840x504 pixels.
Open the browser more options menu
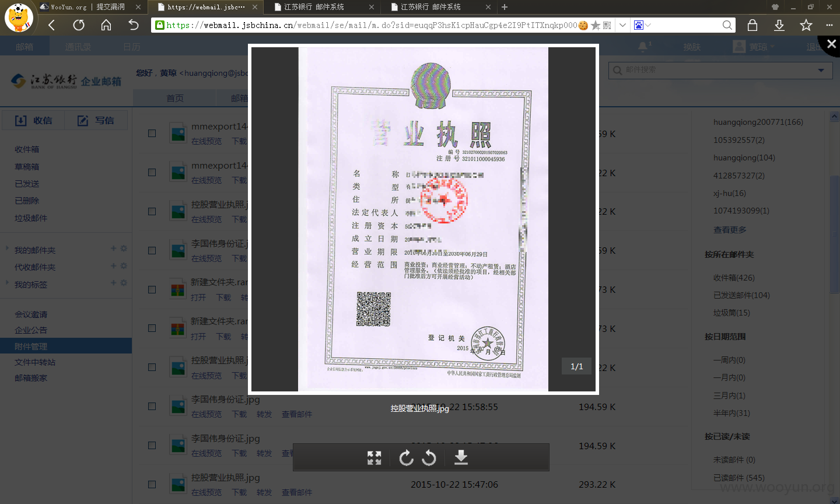pos(829,25)
